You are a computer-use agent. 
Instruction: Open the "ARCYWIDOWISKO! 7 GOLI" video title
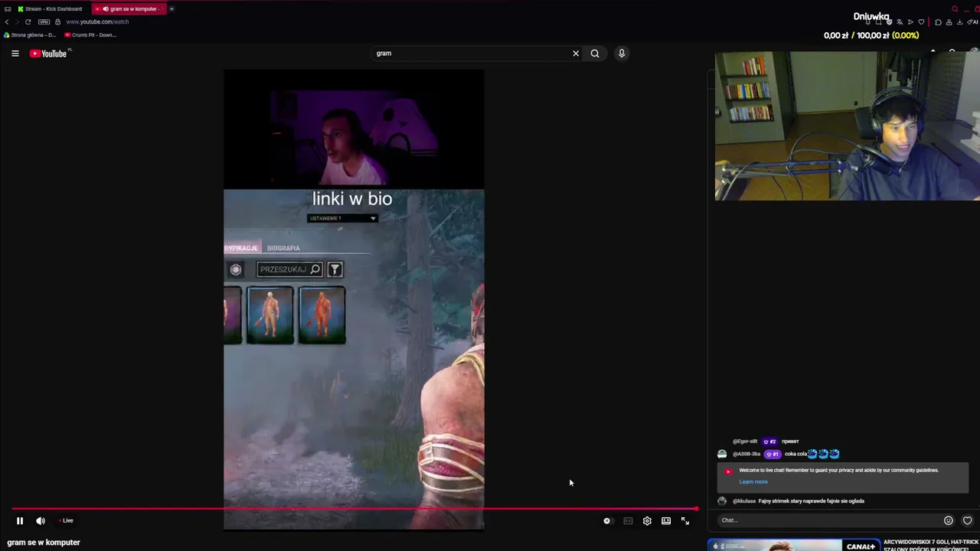(x=930, y=545)
